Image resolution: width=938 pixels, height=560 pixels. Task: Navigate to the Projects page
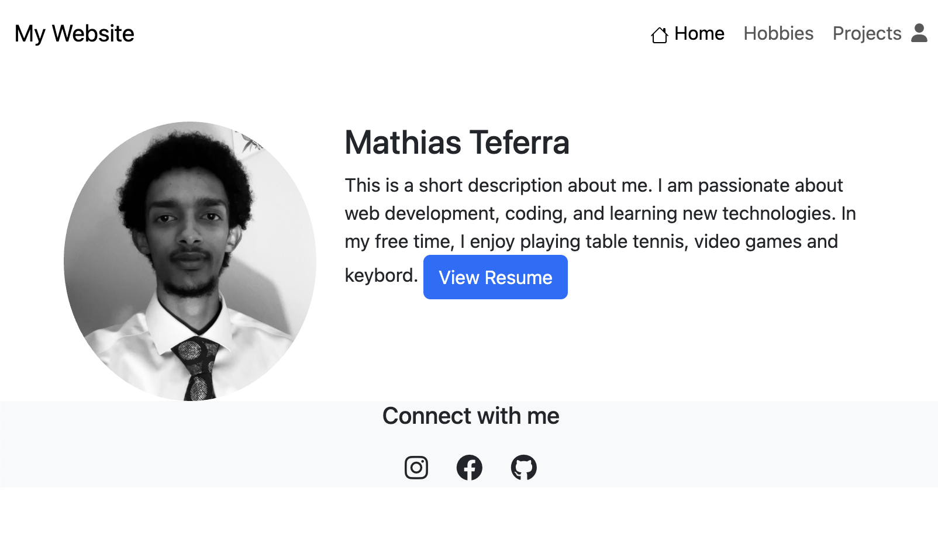point(867,33)
